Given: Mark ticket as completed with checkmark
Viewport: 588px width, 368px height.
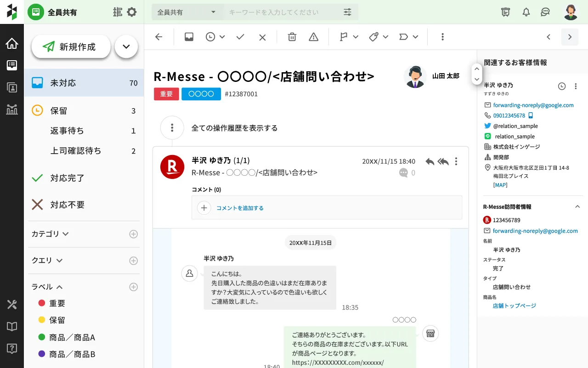Looking at the screenshot, I should click(240, 37).
